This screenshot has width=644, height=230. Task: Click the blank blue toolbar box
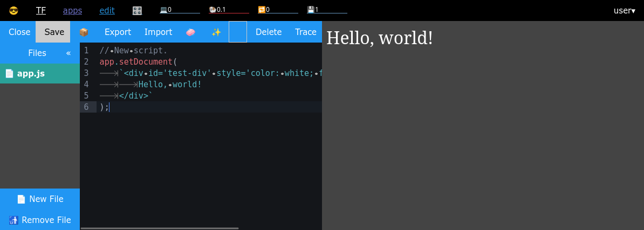tap(238, 32)
